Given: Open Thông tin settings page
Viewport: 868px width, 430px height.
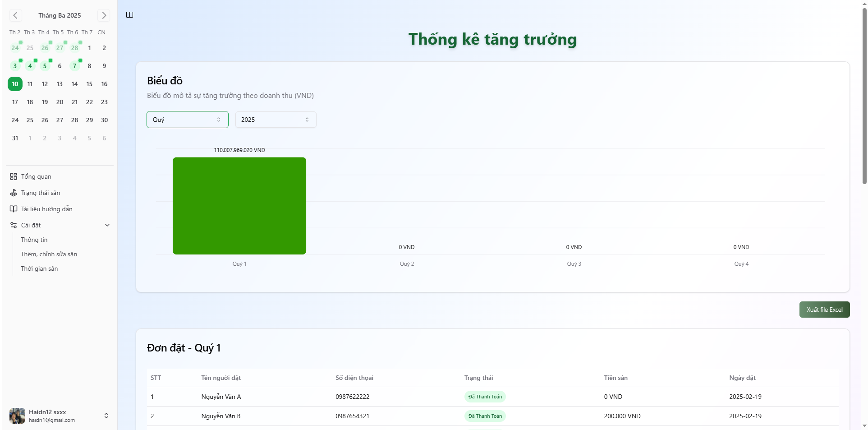Looking at the screenshot, I should [34, 240].
